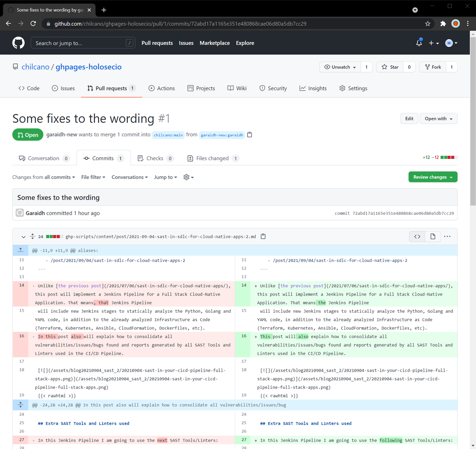The height and width of the screenshot is (449, 476).
Task: Open the repository Pull requests tab
Action: point(111,88)
